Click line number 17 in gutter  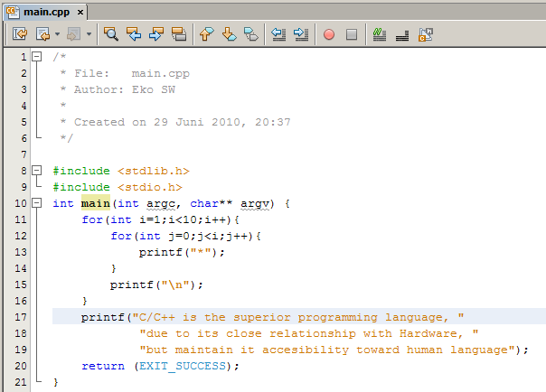pyautogui.click(x=21, y=317)
